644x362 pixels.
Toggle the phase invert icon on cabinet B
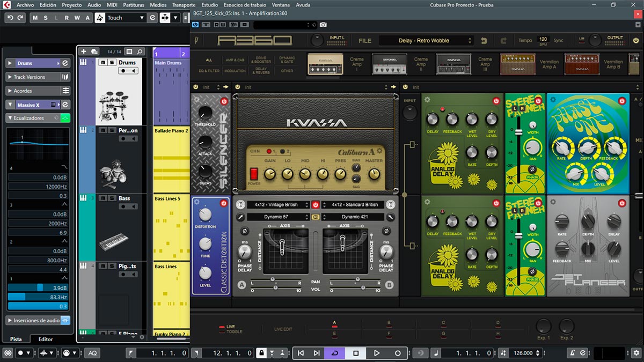386,231
